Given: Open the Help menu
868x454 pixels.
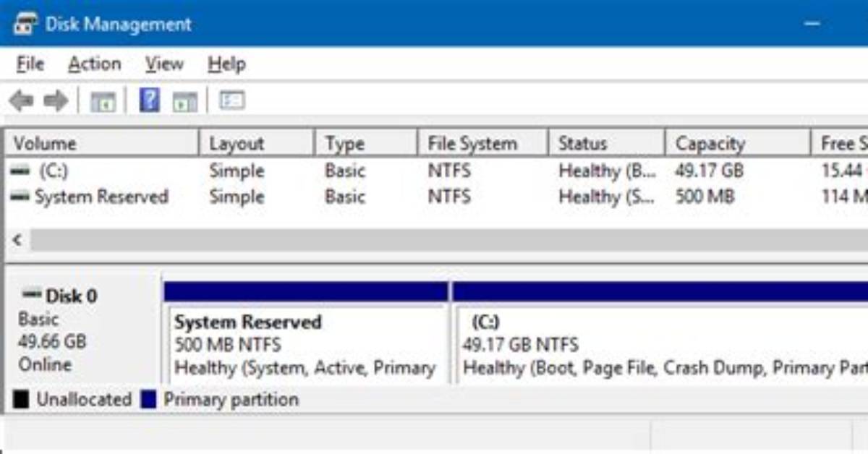Looking at the screenshot, I should pos(226,64).
